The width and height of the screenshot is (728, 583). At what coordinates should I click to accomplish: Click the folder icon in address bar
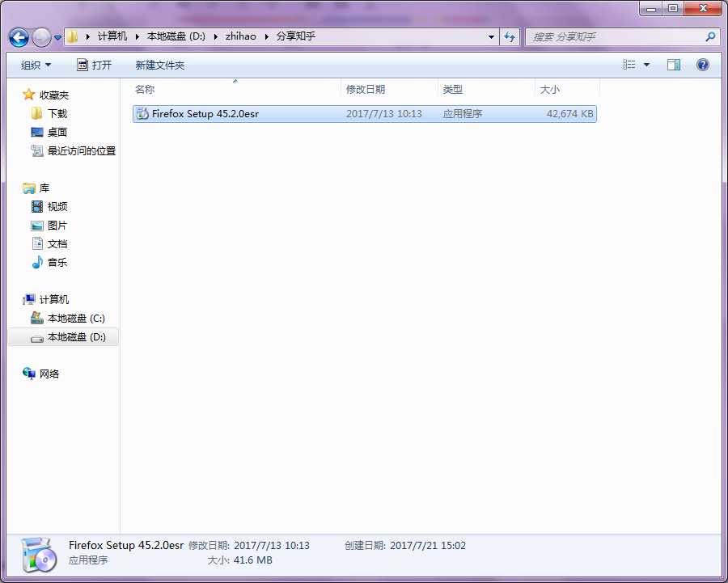tap(73, 36)
